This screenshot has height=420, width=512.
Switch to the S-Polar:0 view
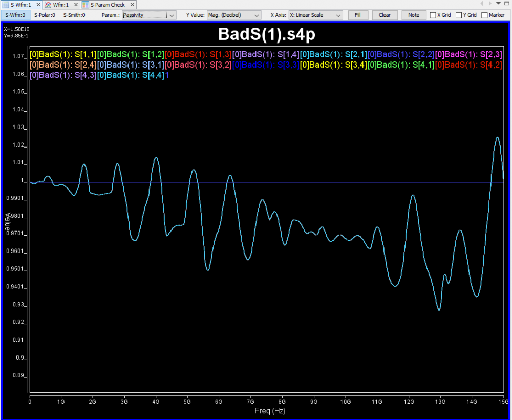[45, 15]
